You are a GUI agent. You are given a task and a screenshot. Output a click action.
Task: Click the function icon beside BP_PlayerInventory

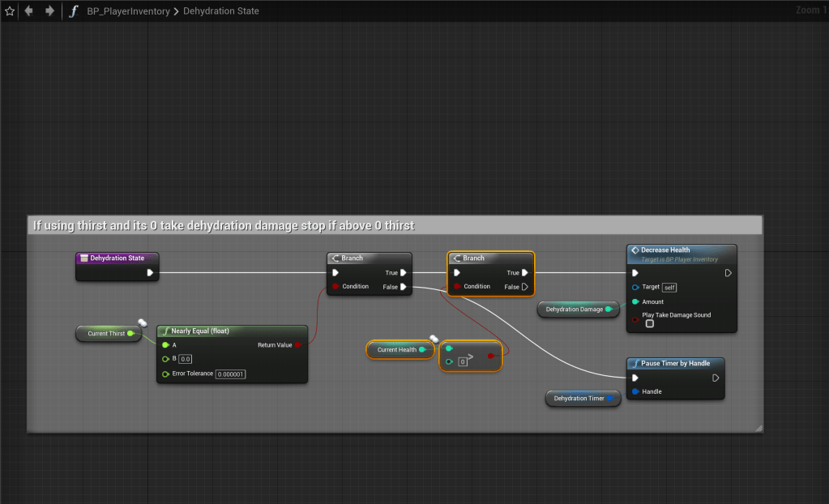(74, 11)
